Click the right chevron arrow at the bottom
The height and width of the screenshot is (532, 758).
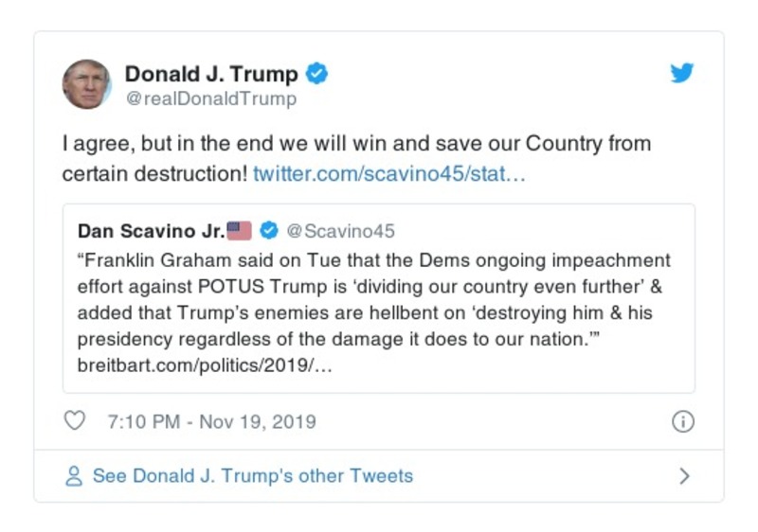point(684,476)
